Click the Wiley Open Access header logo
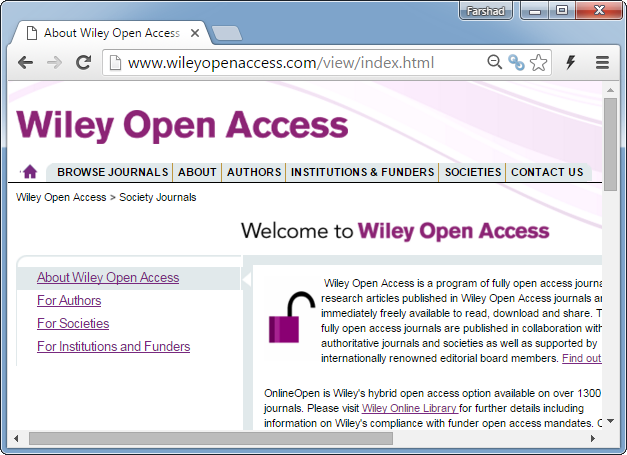 (182, 125)
